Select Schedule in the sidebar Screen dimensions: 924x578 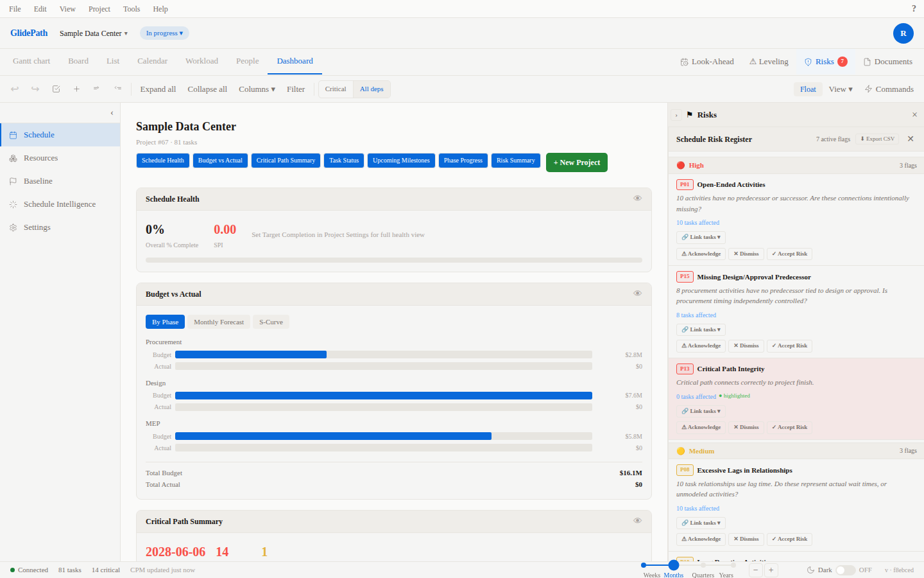pos(60,135)
